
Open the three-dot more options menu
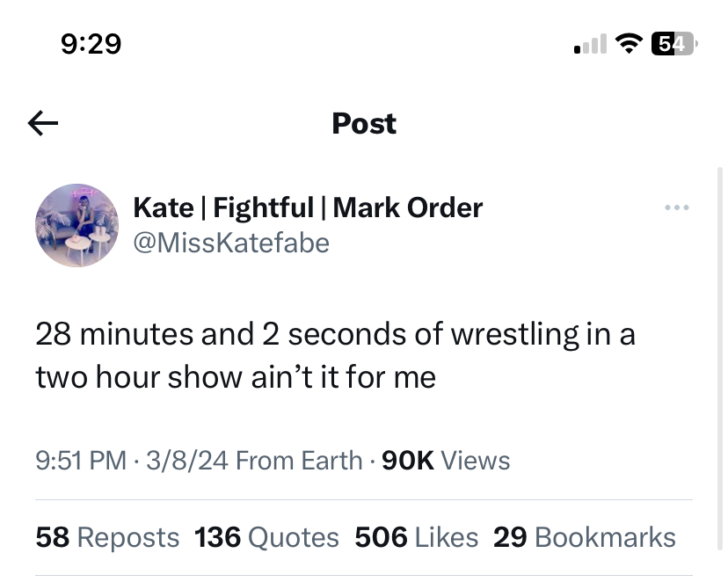click(677, 207)
